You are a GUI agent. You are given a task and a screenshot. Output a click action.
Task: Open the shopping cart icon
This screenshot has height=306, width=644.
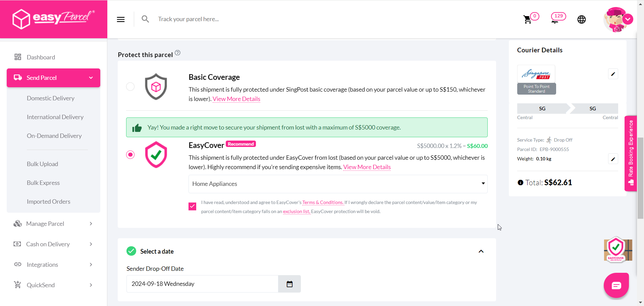tap(528, 19)
